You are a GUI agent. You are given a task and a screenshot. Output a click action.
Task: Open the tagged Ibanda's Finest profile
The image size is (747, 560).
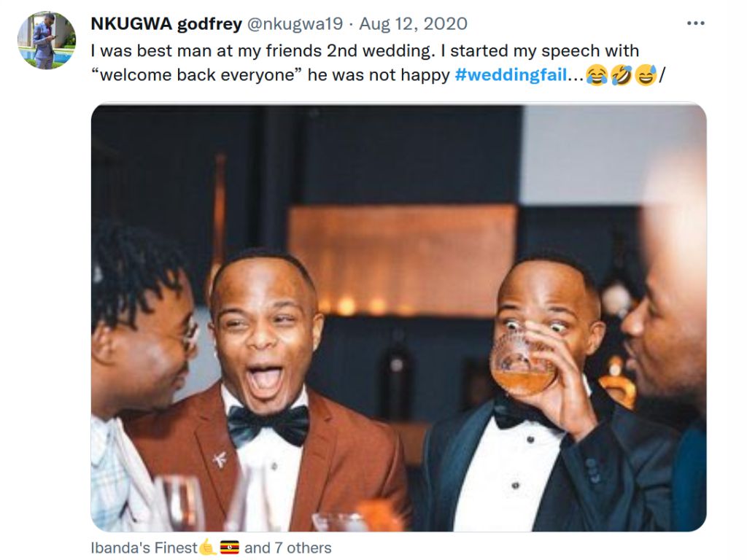click(144, 548)
